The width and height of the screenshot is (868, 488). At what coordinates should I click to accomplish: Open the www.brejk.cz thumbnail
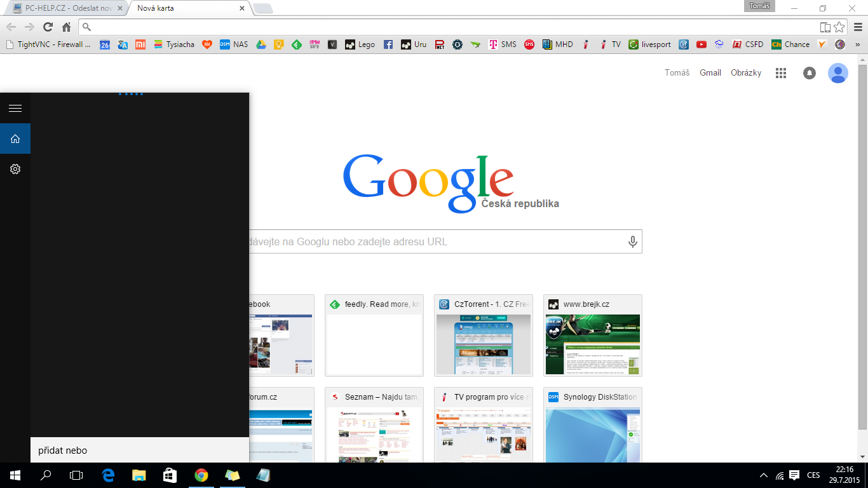(593, 335)
